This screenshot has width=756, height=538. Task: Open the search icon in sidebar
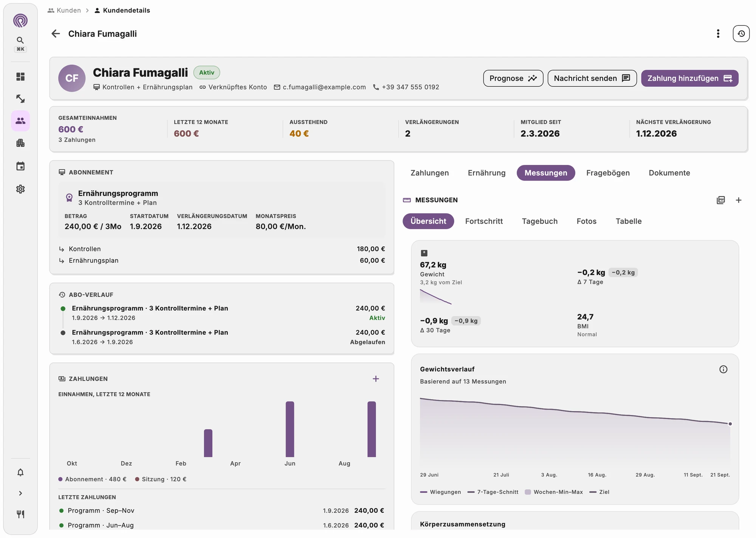20,40
